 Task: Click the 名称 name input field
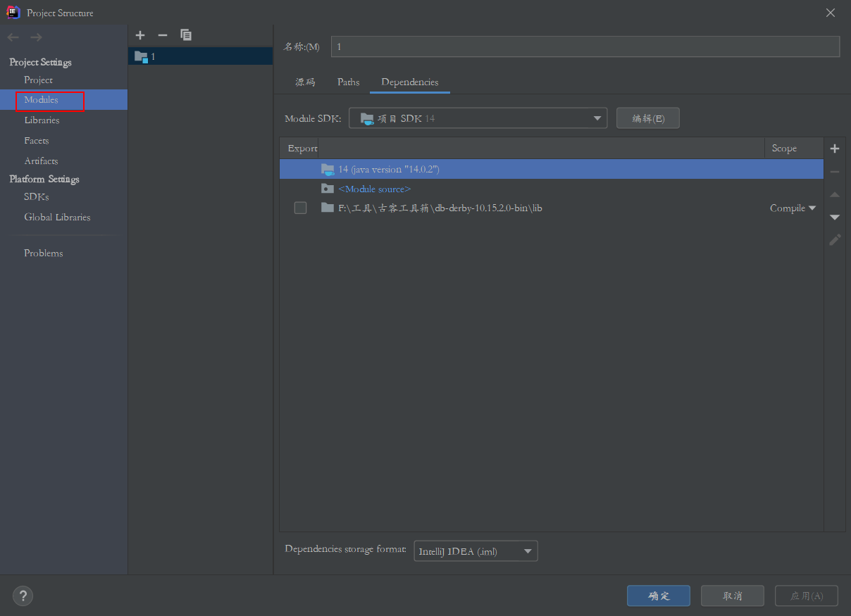[x=585, y=46]
